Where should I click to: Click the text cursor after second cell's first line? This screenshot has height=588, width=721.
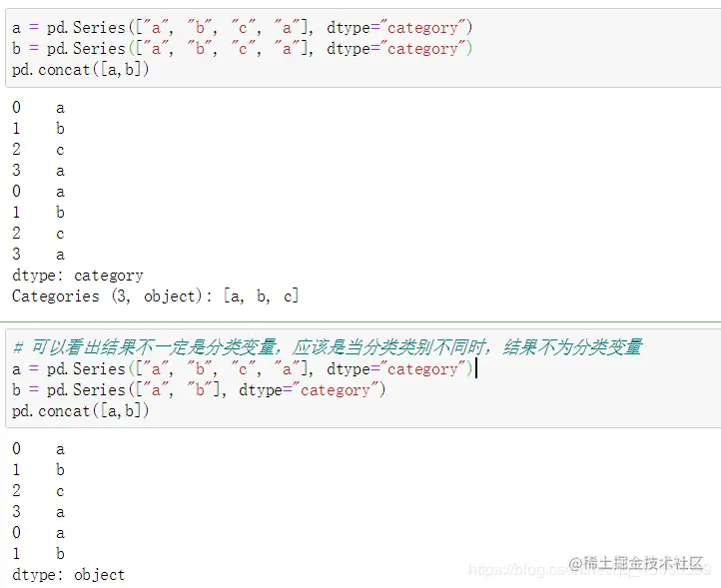(476, 368)
